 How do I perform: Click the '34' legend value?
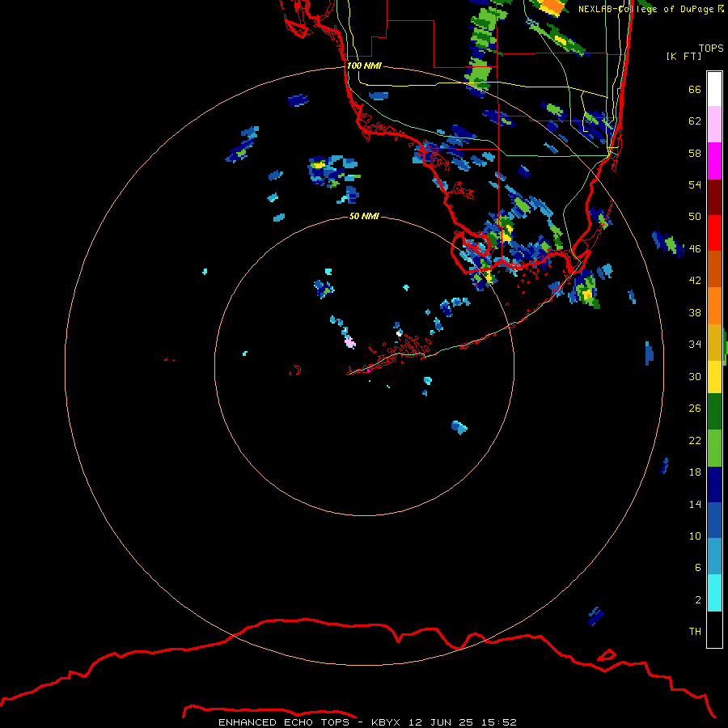[695, 344]
